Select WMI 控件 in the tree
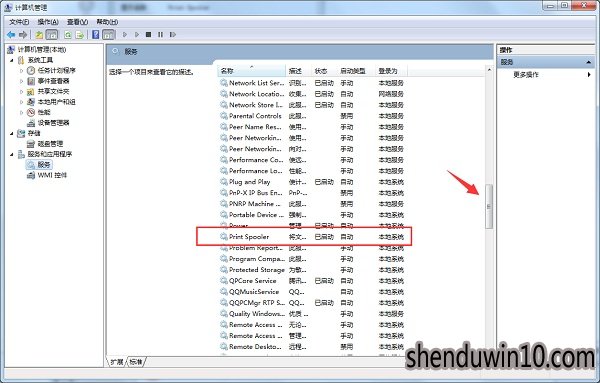 click(x=52, y=175)
